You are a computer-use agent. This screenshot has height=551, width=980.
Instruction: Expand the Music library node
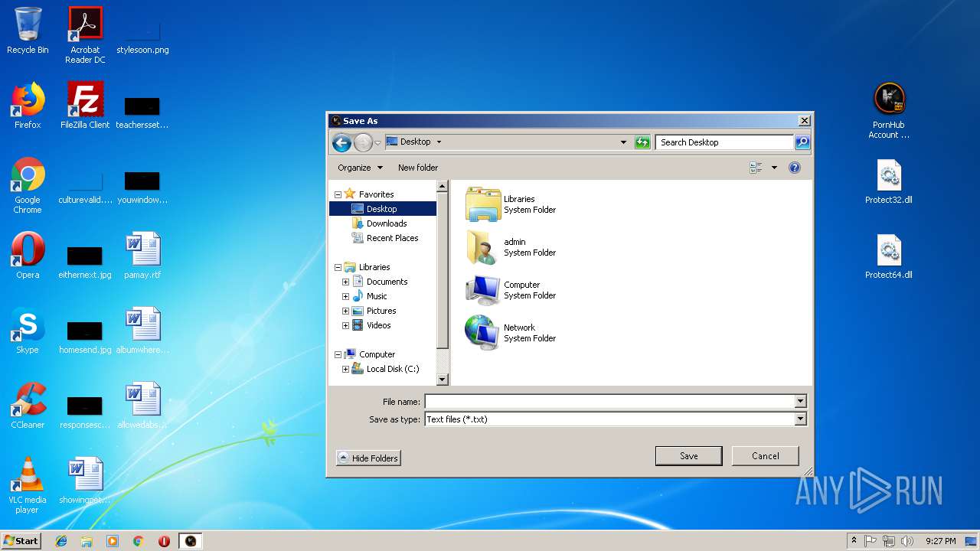(x=345, y=296)
